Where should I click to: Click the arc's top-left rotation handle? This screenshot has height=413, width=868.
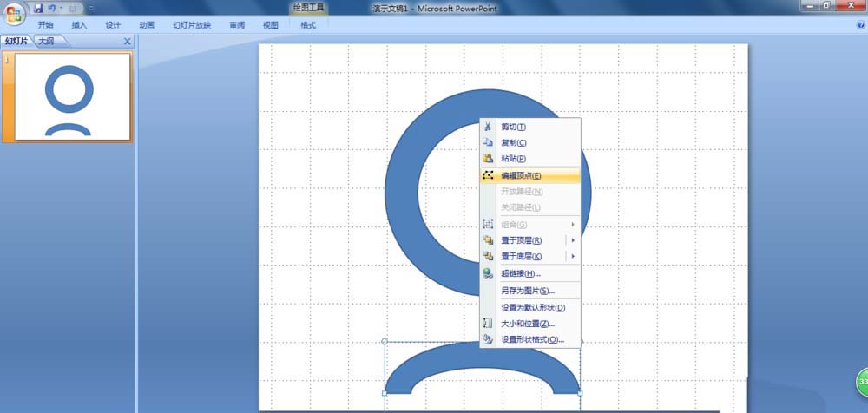[x=385, y=342]
